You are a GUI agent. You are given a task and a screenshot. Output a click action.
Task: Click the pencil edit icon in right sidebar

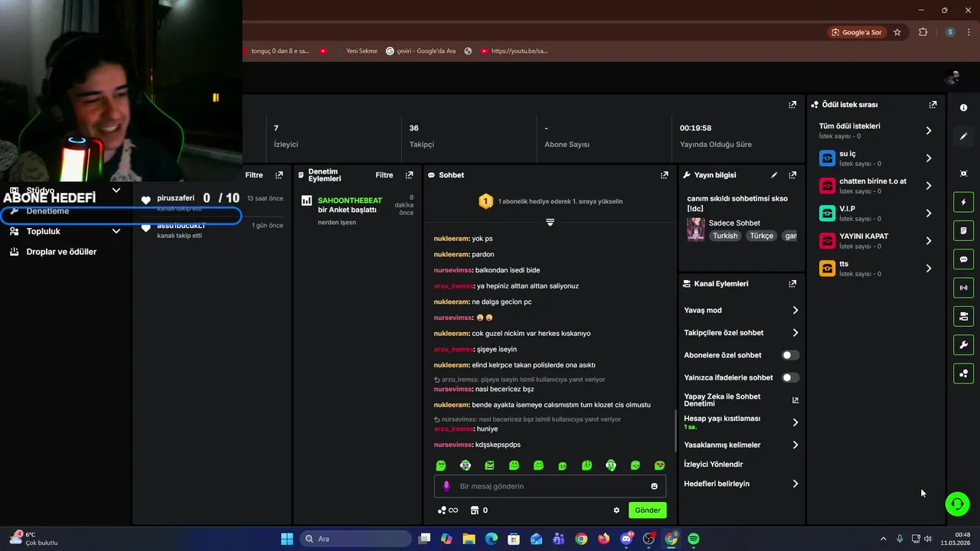963,136
